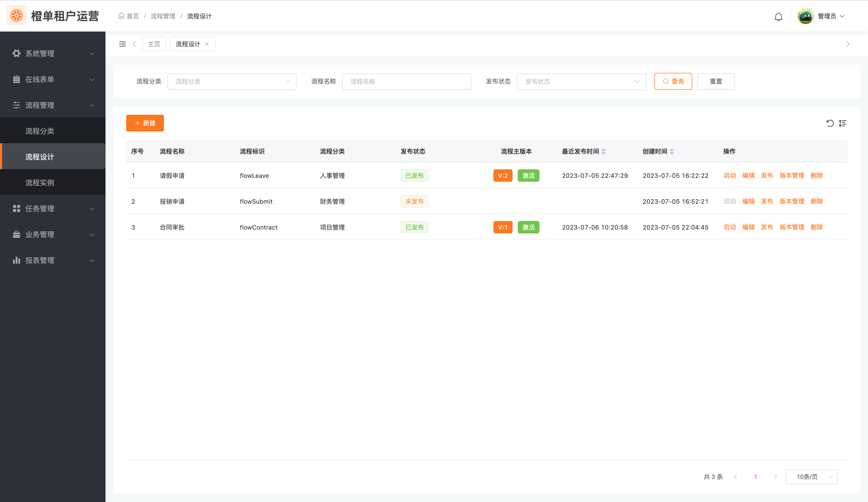Click the notification bell icon
Viewport: 868px width, 502px height.
click(x=778, y=17)
